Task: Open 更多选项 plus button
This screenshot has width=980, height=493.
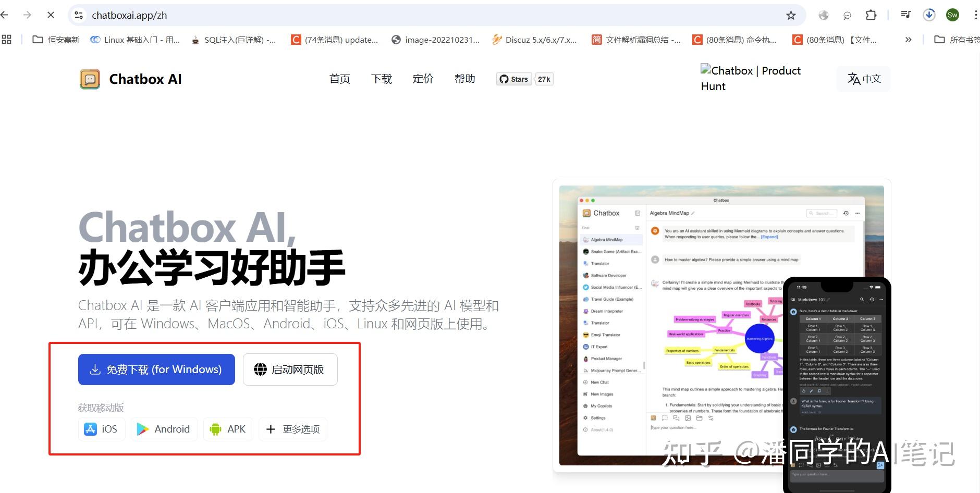Action: click(293, 429)
